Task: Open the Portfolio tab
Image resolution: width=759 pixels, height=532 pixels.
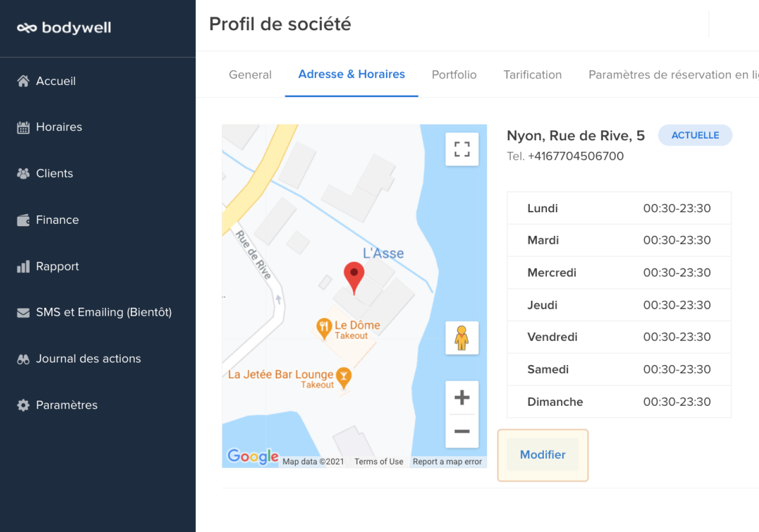Action: 454,75
